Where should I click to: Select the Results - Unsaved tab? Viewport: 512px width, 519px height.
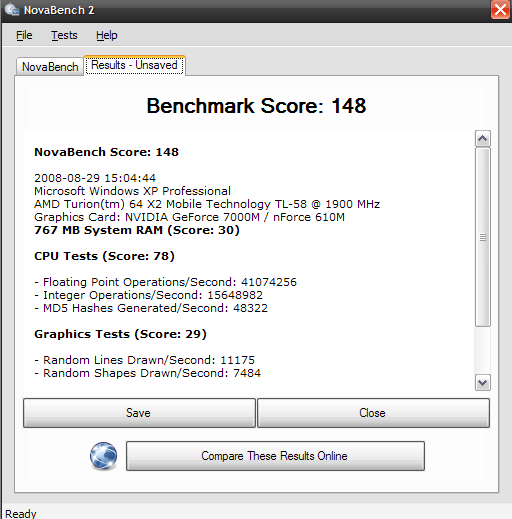coord(134,65)
